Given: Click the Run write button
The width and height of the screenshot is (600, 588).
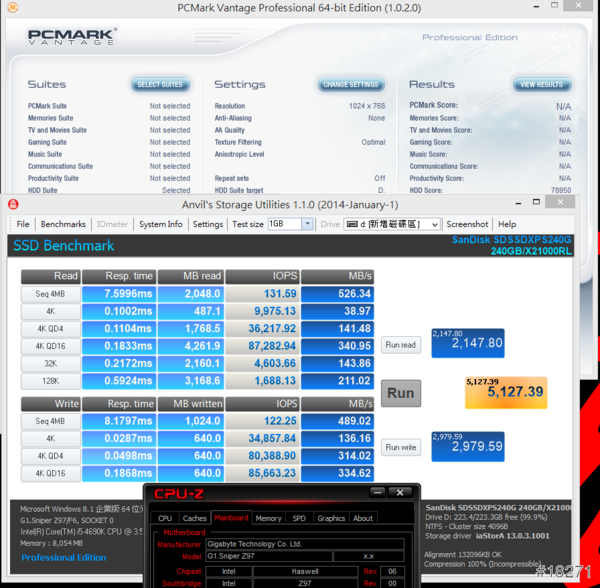Looking at the screenshot, I should [x=401, y=447].
